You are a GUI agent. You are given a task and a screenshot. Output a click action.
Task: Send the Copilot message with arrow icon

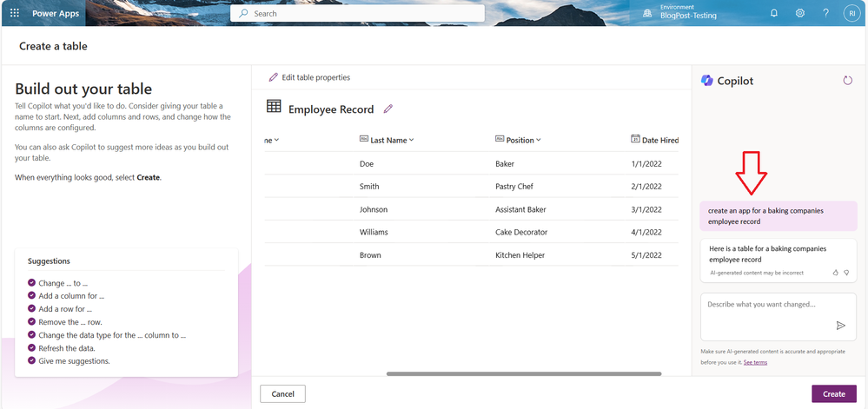click(841, 326)
